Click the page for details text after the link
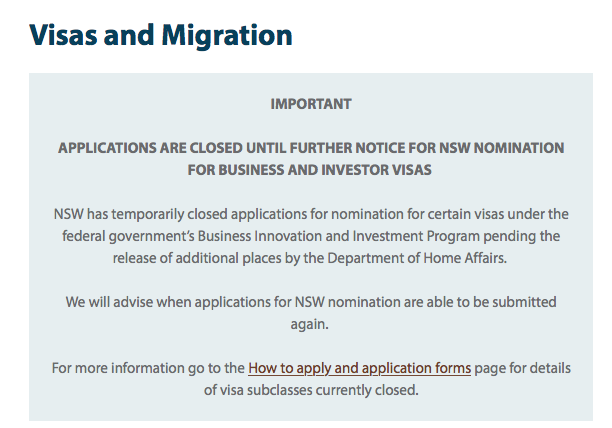 [x=523, y=368]
